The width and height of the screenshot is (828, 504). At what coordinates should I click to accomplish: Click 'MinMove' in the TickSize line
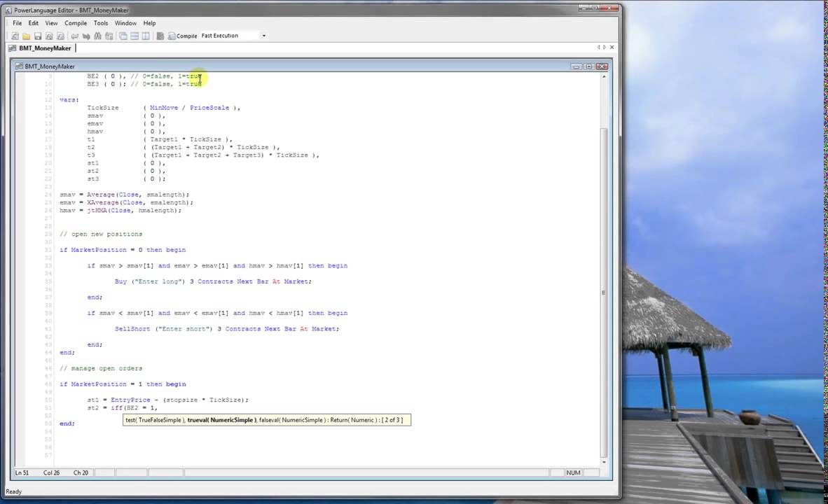tap(164, 108)
